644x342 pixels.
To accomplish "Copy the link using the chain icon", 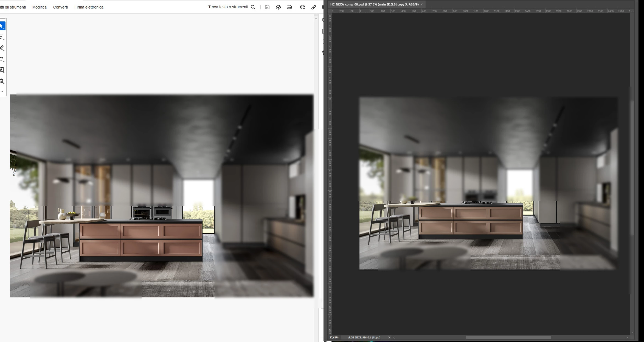I will pyautogui.click(x=313, y=7).
